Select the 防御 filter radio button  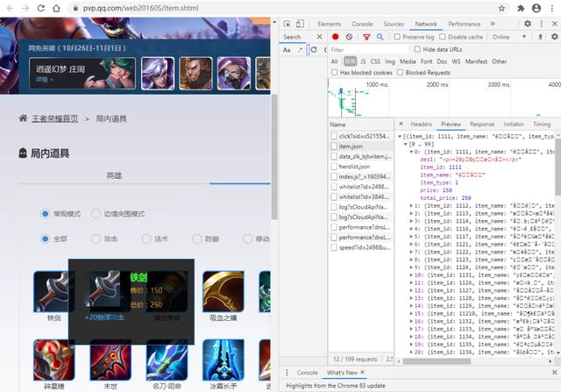tap(196, 239)
